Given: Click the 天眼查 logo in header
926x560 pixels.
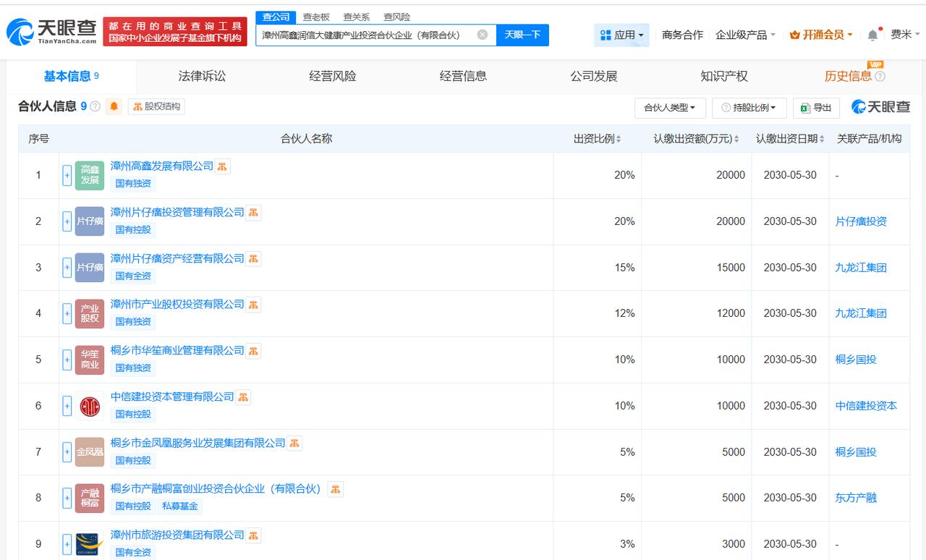Looking at the screenshot, I should pyautogui.click(x=51, y=32).
